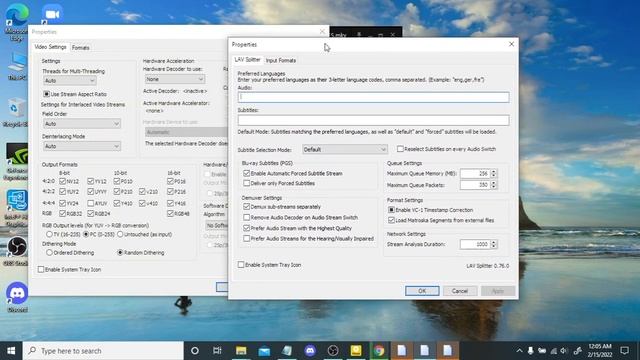640x360 pixels.
Task: Select TV (16-235) RGB output level
Action: point(49,235)
